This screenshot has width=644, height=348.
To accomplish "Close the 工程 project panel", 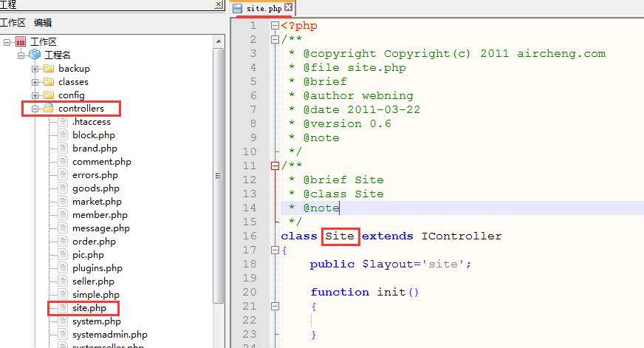I will click(218, 4).
